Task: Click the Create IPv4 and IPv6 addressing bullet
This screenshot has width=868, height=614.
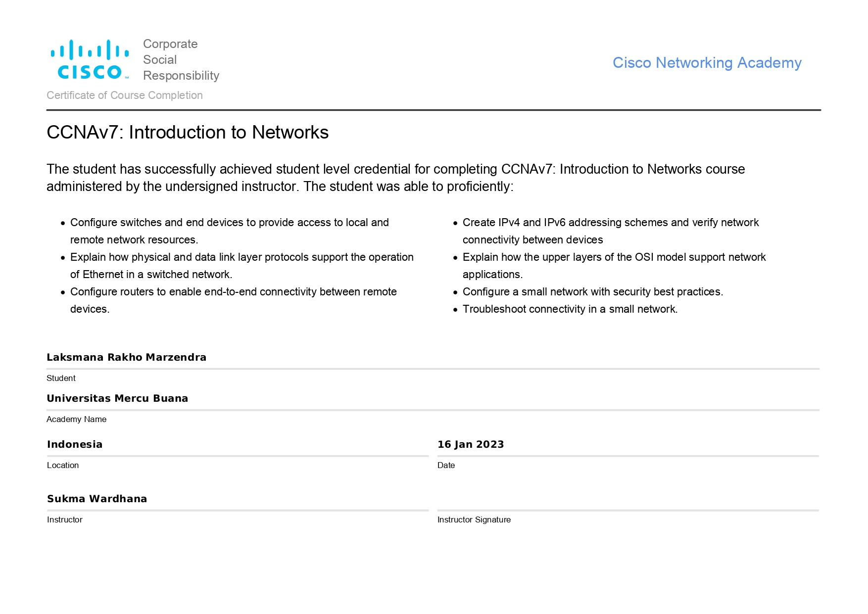Action: click(610, 223)
